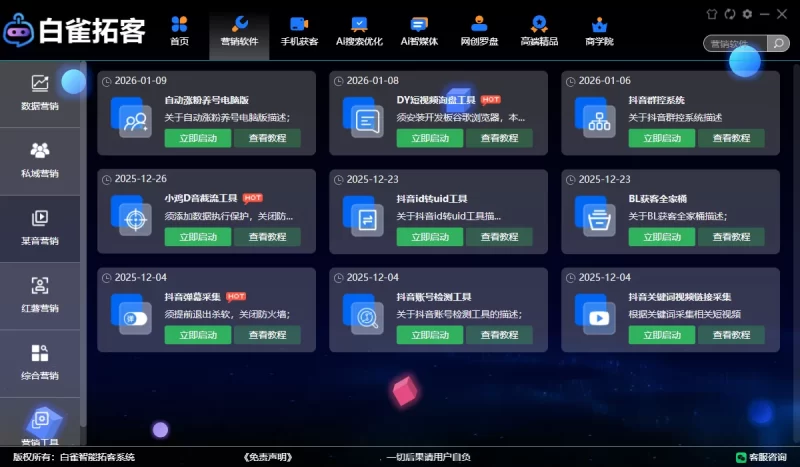
Task: Select 数据营销 in the sidebar
Action: pyautogui.click(x=40, y=93)
